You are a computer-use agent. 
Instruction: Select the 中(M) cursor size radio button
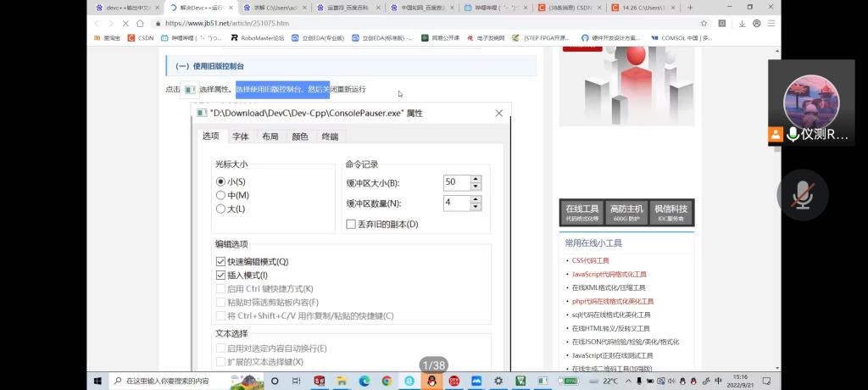(221, 195)
